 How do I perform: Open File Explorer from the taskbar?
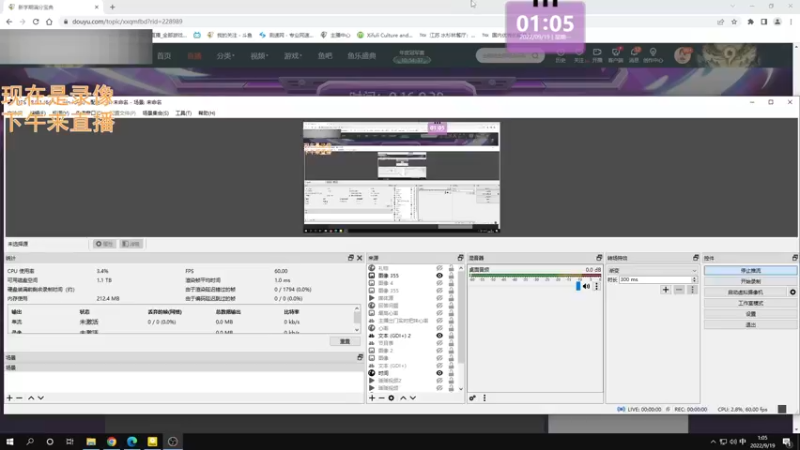click(91, 441)
